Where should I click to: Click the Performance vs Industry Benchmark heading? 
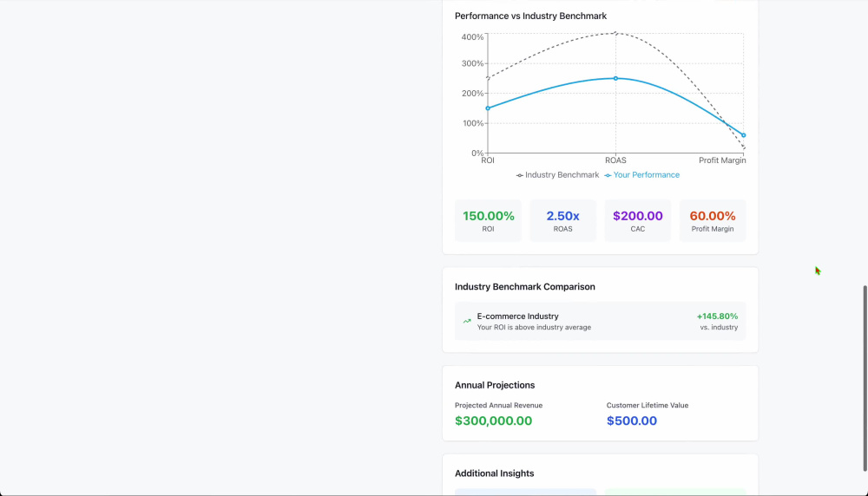coord(530,16)
